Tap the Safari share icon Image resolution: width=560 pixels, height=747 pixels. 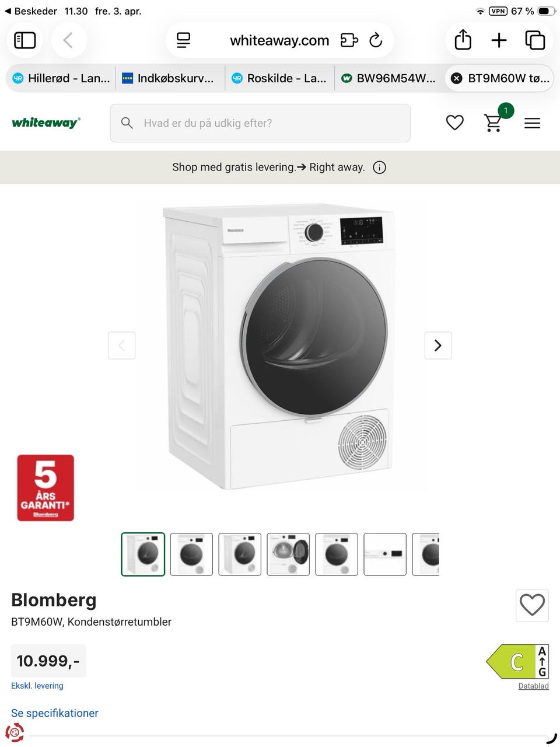pos(463,40)
